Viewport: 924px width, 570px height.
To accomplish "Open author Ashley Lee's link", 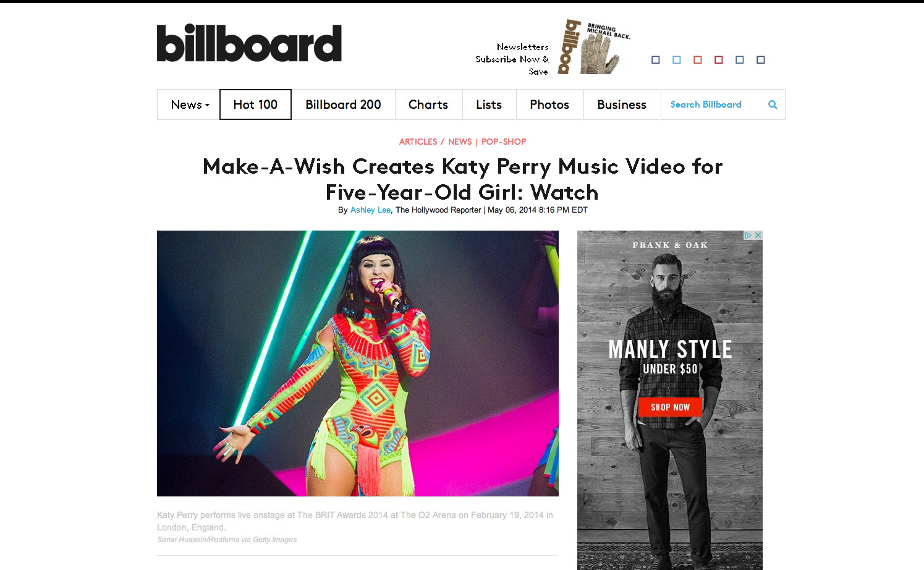I will tap(370, 210).
